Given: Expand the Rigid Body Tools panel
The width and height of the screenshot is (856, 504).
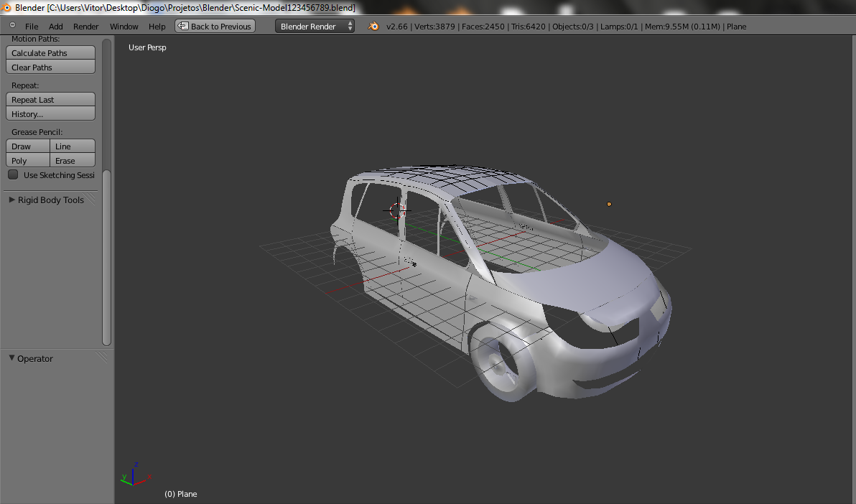Looking at the screenshot, I should tap(12, 200).
